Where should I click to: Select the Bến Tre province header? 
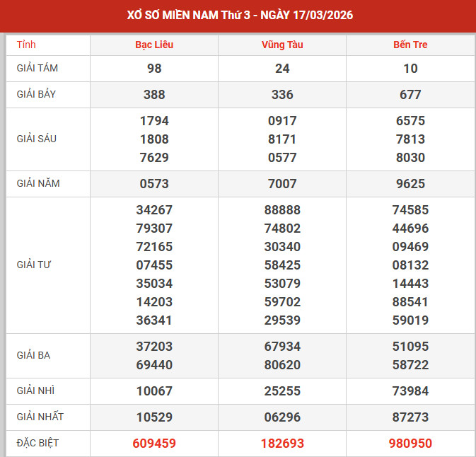point(410,45)
